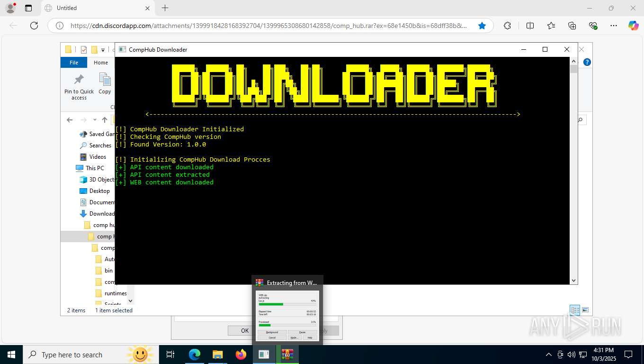The height and width of the screenshot is (364, 644).
Task: Open Firefox from taskbar
Action: (241, 355)
